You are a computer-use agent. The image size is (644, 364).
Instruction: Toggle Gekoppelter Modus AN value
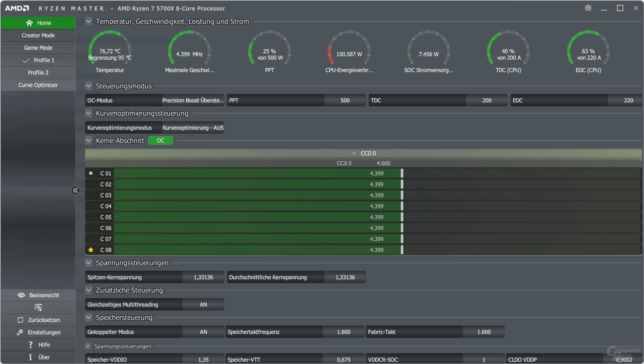tap(203, 332)
